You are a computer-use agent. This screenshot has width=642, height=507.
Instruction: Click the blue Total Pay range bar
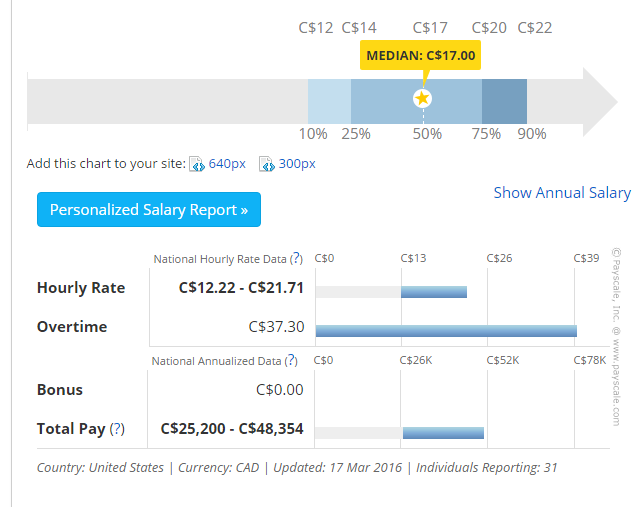point(443,433)
